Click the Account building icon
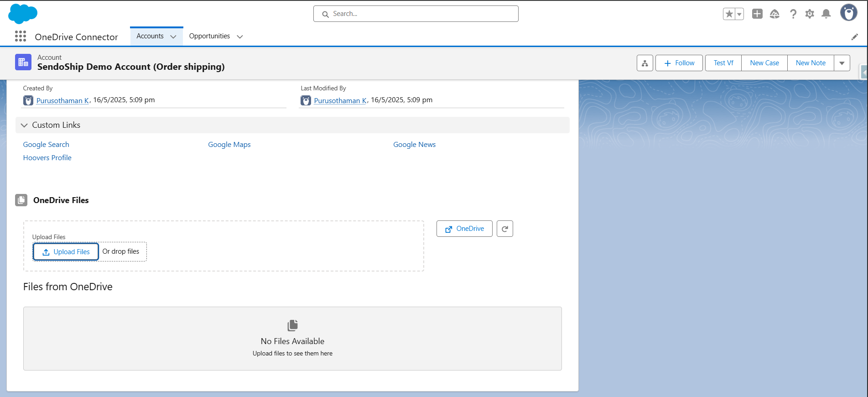868x397 pixels. tap(23, 62)
